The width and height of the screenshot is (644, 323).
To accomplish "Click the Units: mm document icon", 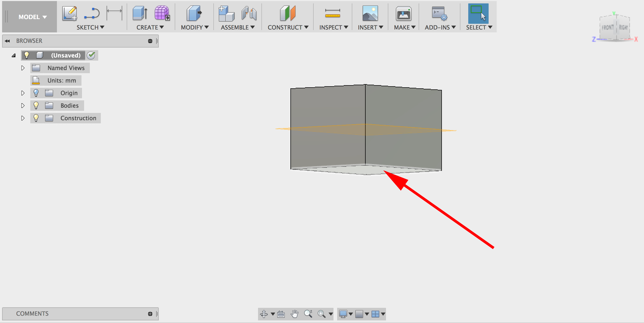I will pyautogui.click(x=36, y=80).
